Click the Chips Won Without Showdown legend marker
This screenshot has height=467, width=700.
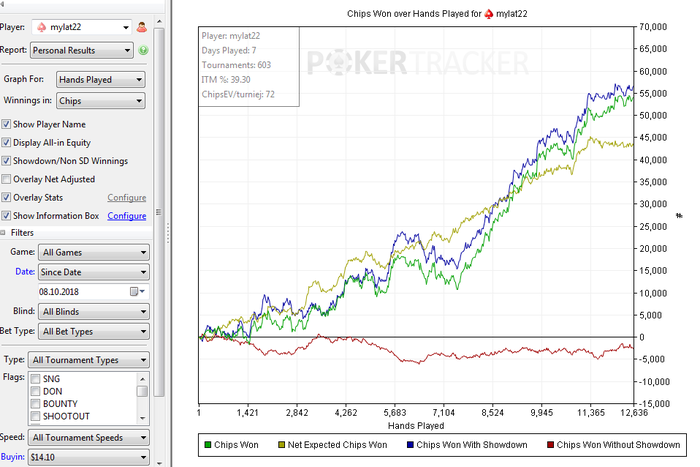(550, 445)
